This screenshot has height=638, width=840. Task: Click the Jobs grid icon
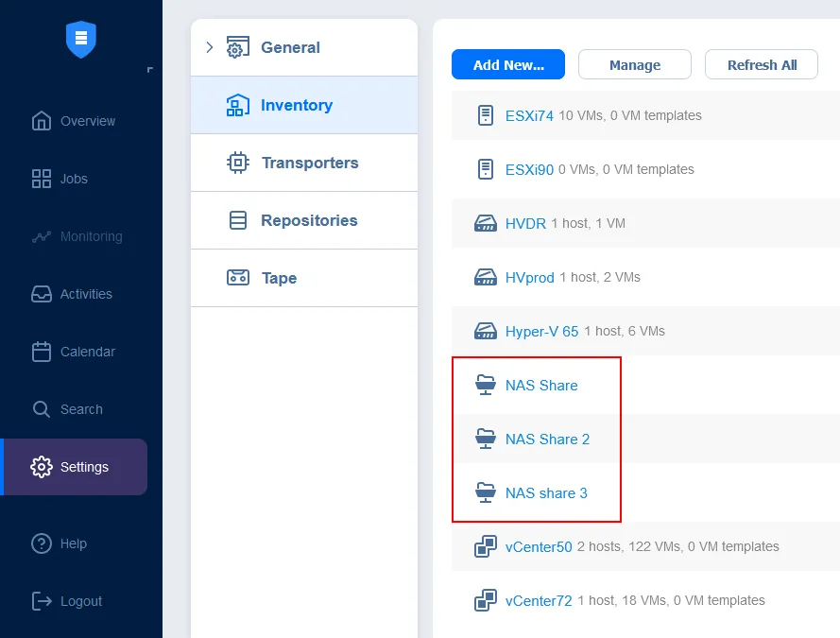(x=42, y=179)
